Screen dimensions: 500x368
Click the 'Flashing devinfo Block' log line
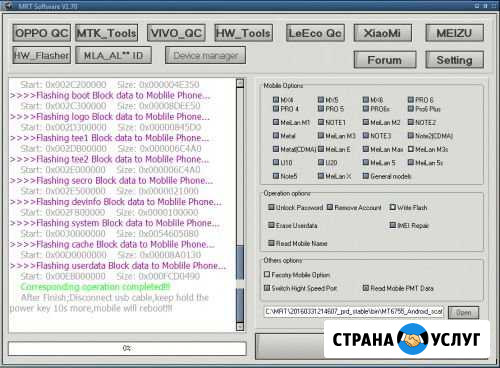pos(116,202)
